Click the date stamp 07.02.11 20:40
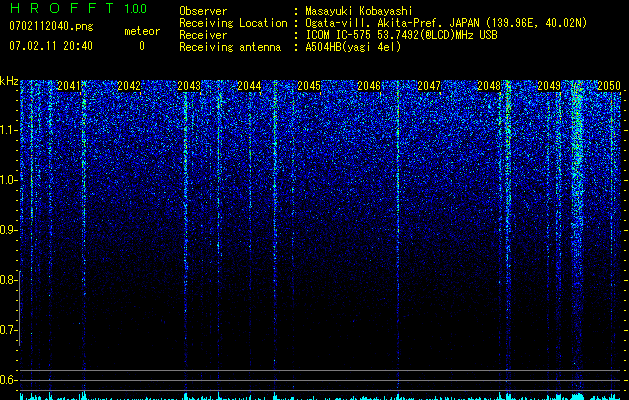 [x=51, y=46]
